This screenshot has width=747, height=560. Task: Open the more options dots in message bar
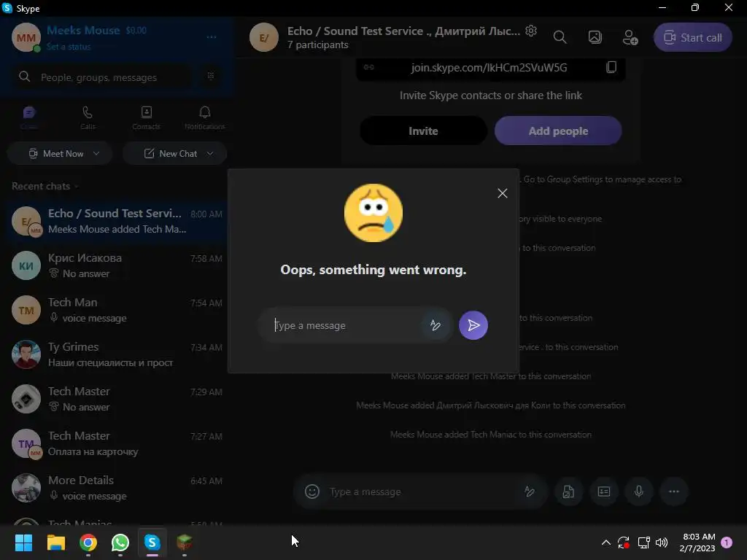point(673,491)
